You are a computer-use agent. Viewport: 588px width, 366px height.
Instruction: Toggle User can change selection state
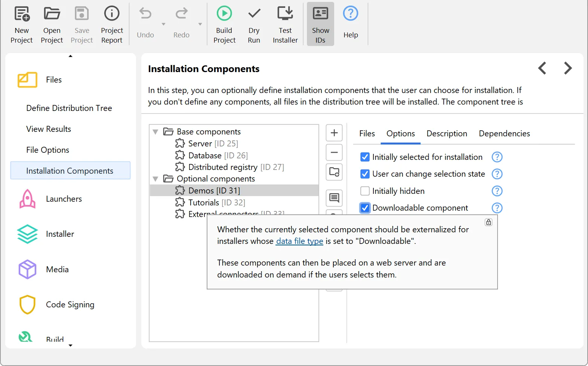365,174
